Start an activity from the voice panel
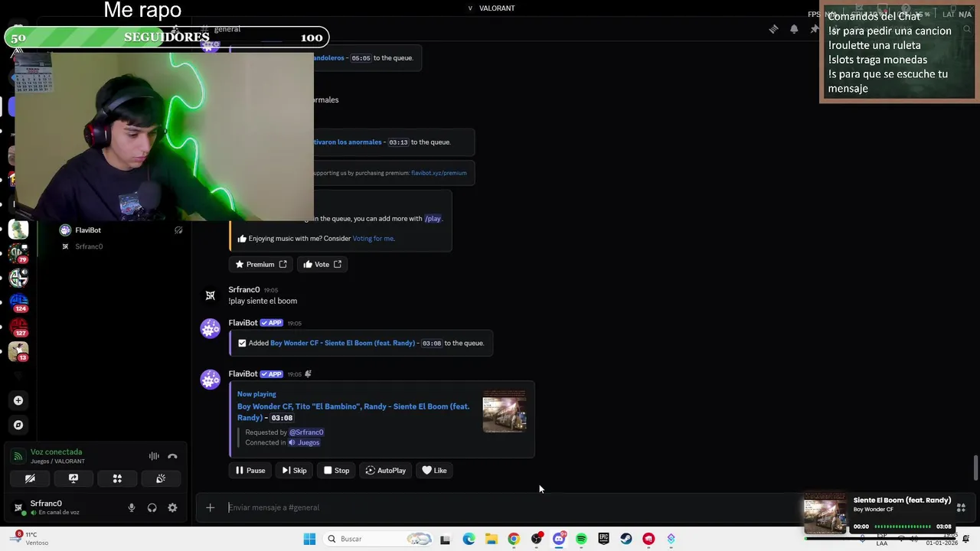The height and width of the screenshot is (551, 980). (117, 478)
